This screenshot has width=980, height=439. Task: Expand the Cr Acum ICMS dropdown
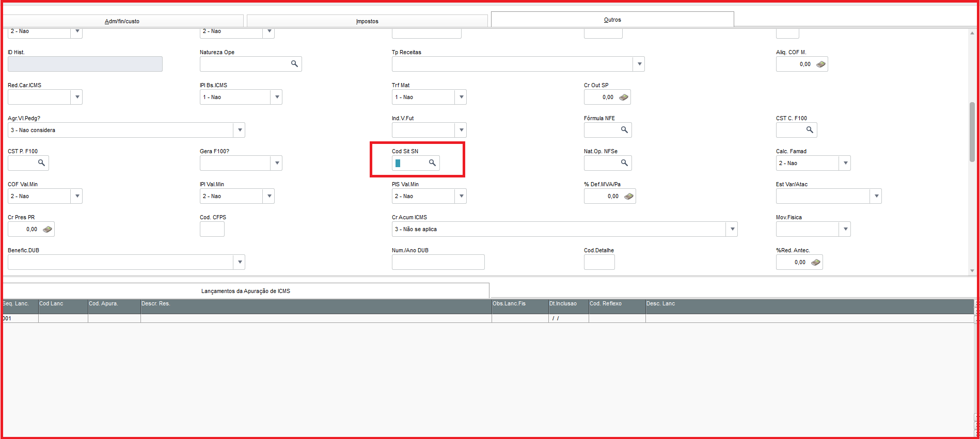732,229
